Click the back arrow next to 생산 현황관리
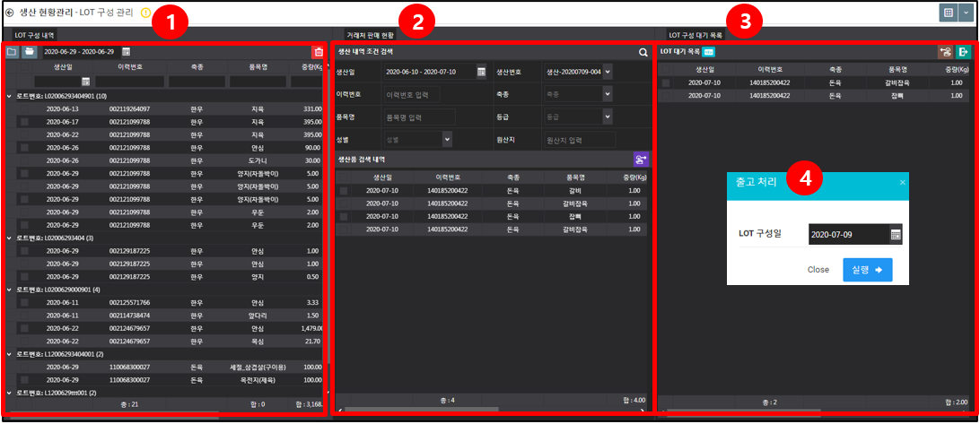This screenshot has height=424, width=980. click(9, 12)
